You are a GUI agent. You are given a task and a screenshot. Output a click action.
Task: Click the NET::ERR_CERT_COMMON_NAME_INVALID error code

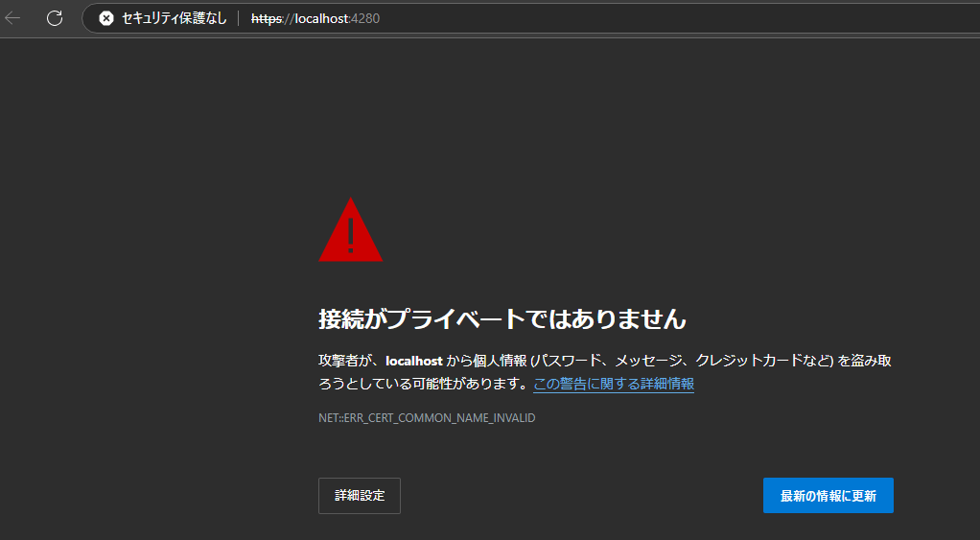coord(427,418)
